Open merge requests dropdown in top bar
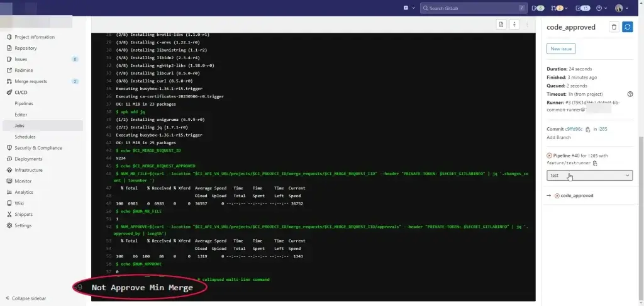The image size is (644, 306). (x=561, y=8)
